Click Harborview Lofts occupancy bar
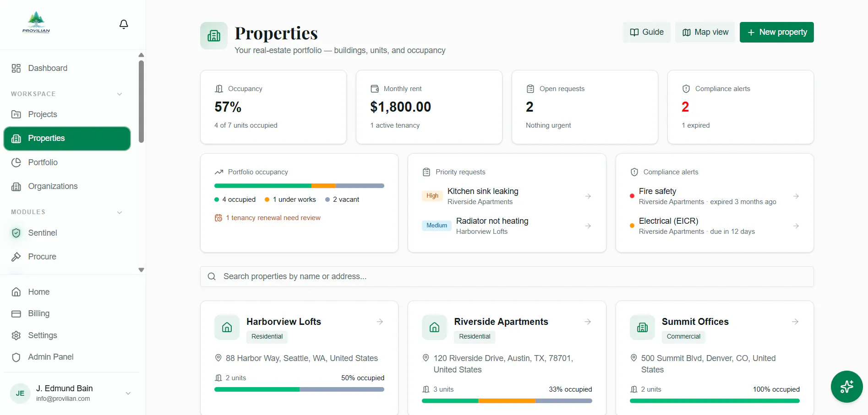Screen dimensions: 868x415 [299, 389]
